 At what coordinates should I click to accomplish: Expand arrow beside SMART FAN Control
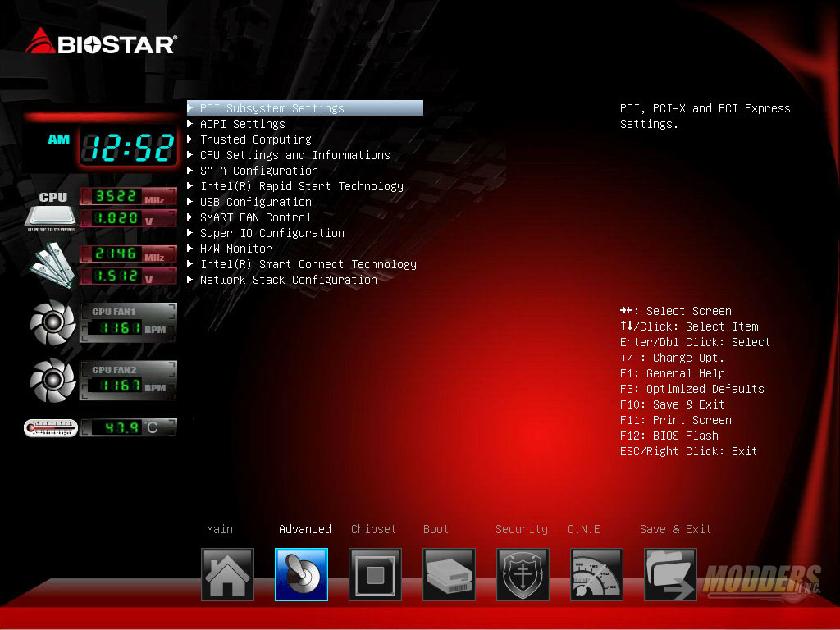[x=189, y=217]
